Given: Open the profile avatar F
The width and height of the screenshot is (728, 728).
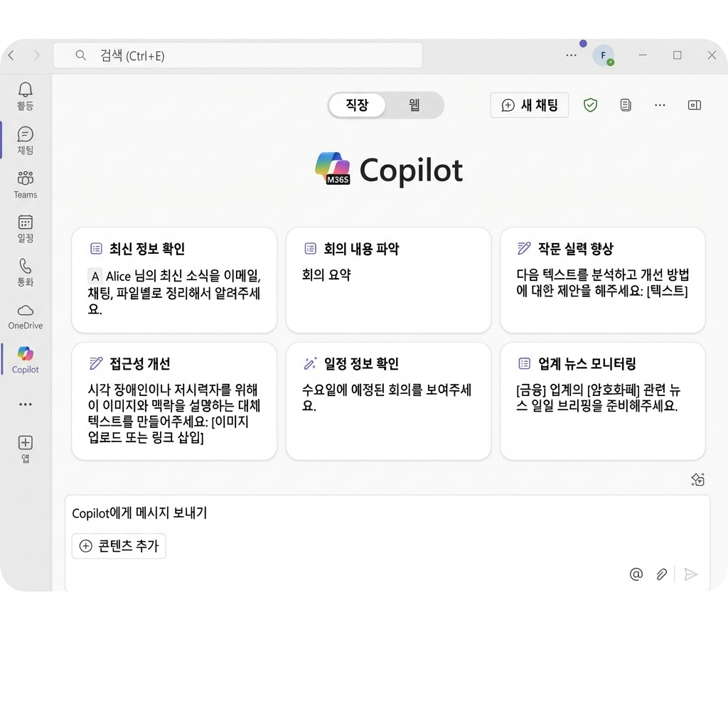Looking at the screenshot, I should click(x=603, y=55).
